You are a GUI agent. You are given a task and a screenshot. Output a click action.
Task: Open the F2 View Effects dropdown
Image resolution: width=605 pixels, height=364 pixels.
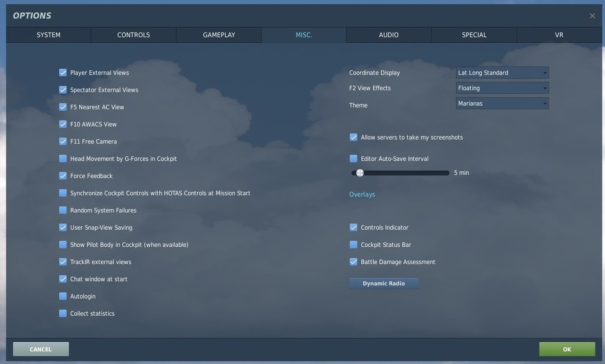[502, 88]
